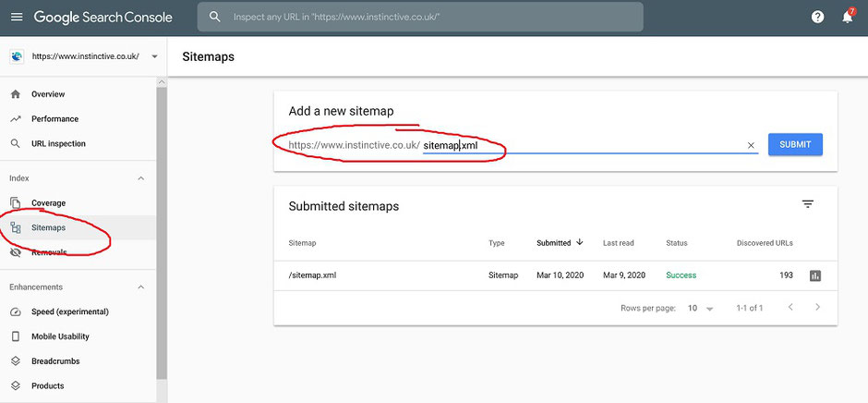Go to previous page of sitemaps
Viewport: 868px width, 403px height.
pos(790,307)
